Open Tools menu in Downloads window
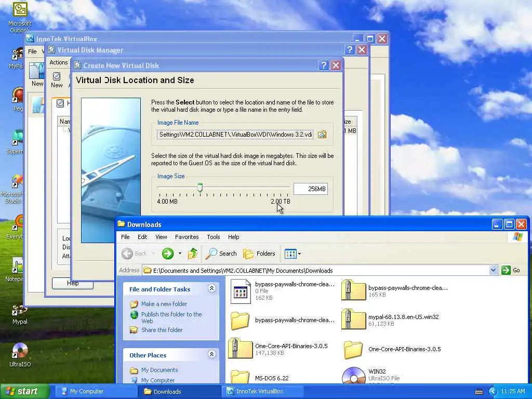This screenshot has width=532, height=399. (x=214, y=237)
